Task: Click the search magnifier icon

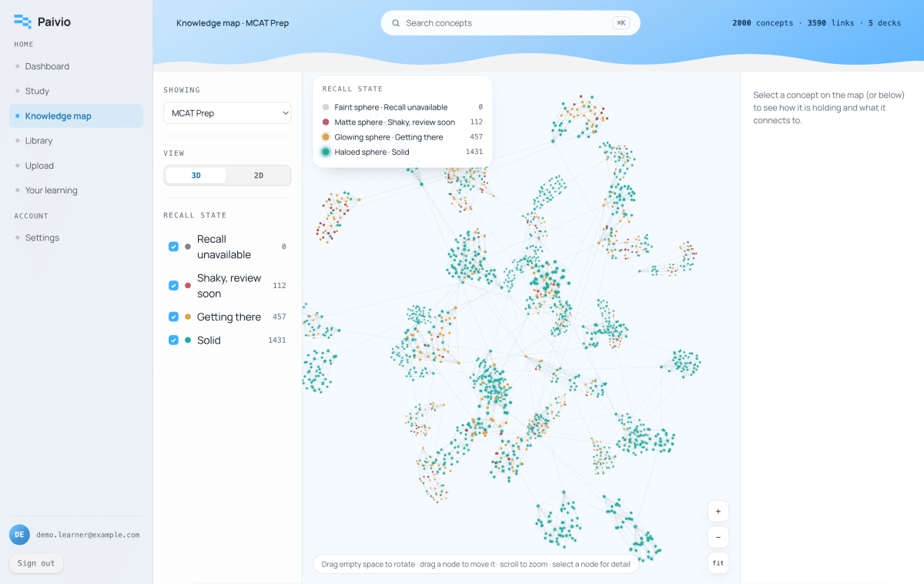Action: point(396,23)
